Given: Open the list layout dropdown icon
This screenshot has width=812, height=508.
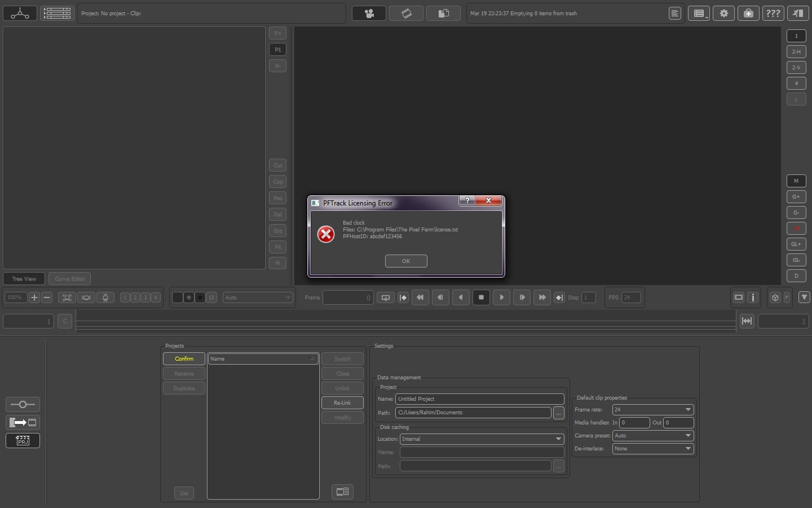Looking at the screenshot, I should 699,13.
